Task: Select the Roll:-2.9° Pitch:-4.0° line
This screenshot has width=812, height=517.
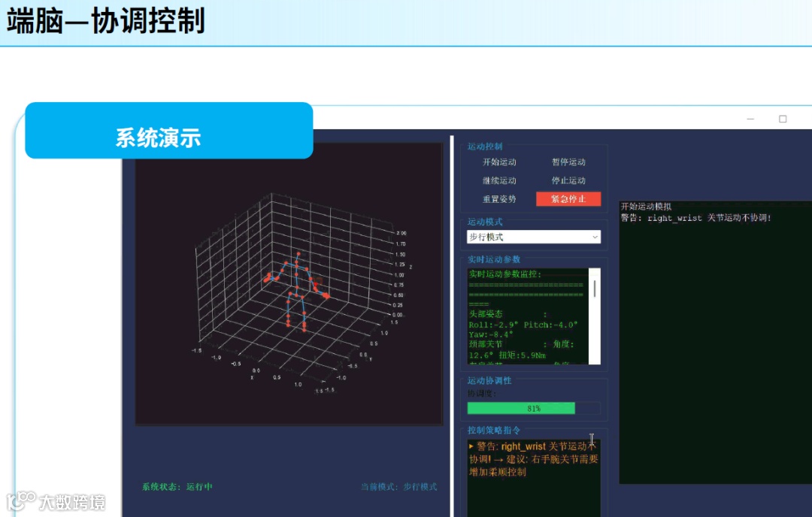Action: [523, 325]
